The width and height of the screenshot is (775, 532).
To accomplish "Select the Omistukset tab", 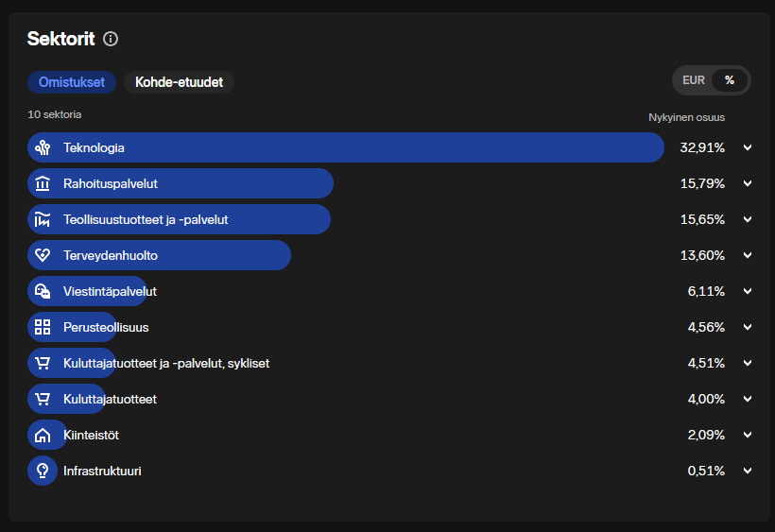I will tap(72, 82).
